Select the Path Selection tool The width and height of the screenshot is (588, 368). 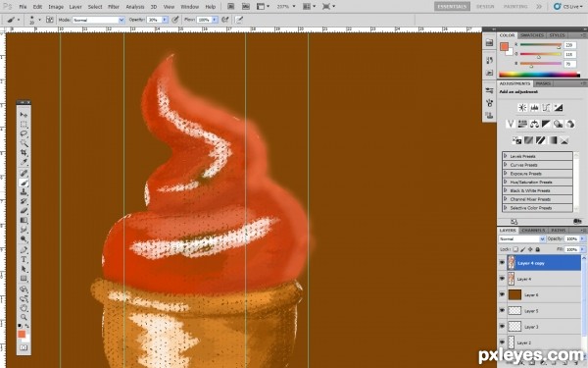coord(24,269)
